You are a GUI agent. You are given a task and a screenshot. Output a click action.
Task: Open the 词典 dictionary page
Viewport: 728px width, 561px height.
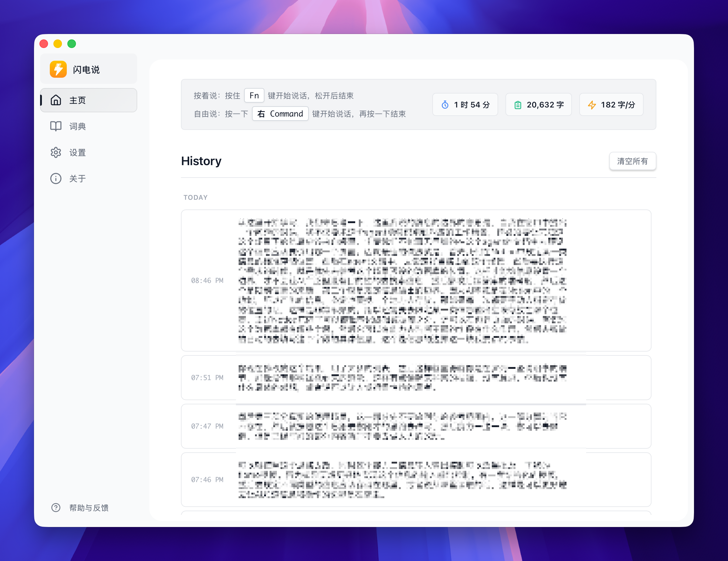tap(77, 126)
